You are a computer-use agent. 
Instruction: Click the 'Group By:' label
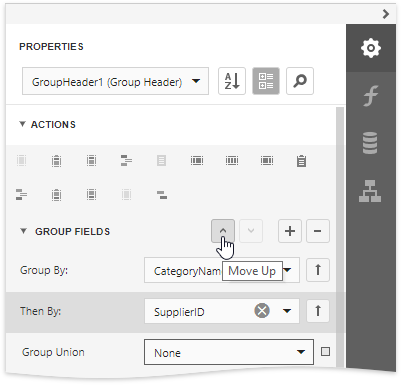pos(44,270)
